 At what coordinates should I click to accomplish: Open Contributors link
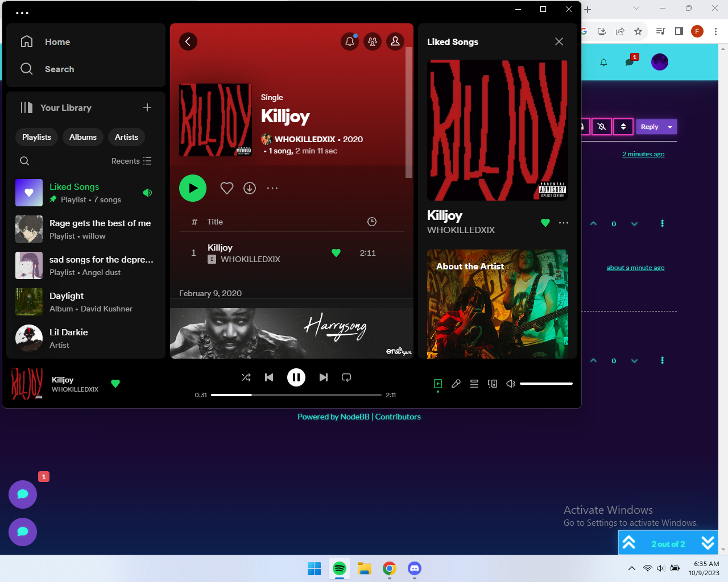(398, 417)
